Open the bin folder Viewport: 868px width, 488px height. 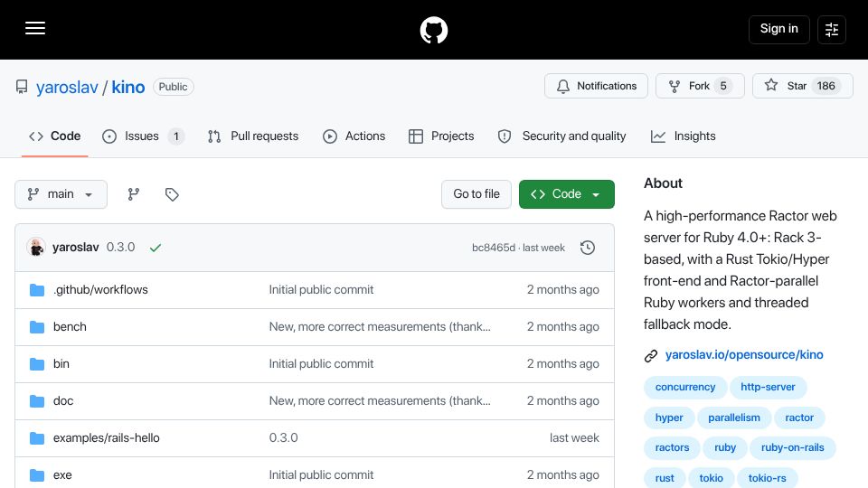61,364
